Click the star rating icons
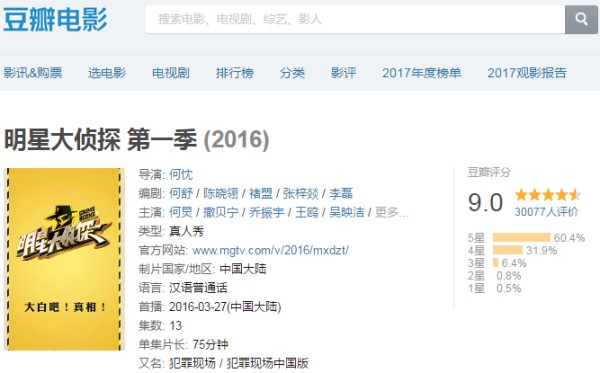This screenshot has width=600, height=373. [548, 195]
